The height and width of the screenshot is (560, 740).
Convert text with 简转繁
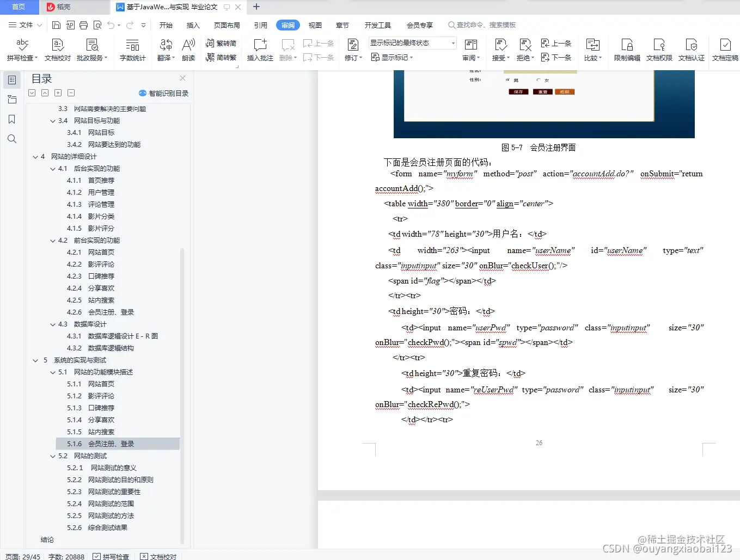click(221, 57)
